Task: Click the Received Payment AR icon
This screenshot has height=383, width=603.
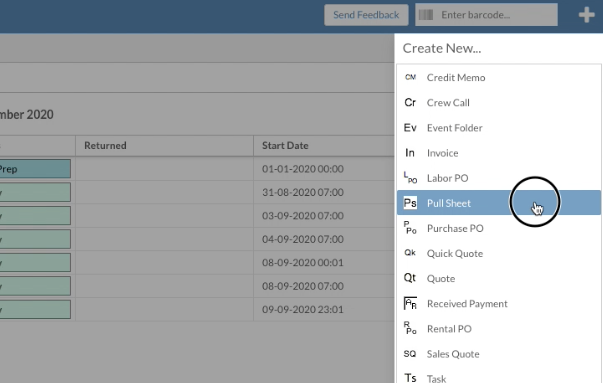Action: tap(410, 303)
